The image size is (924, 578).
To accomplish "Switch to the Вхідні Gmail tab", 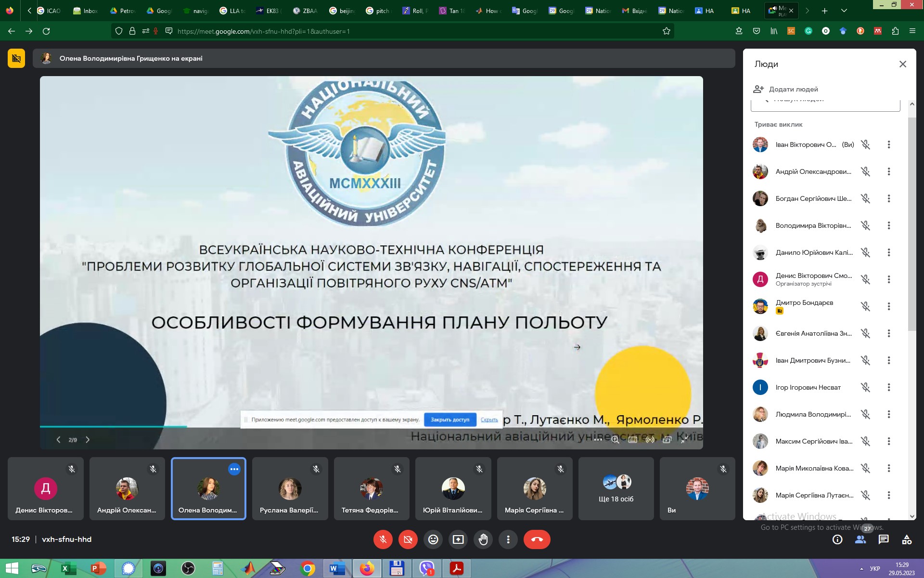I will [x=635, y=11].
